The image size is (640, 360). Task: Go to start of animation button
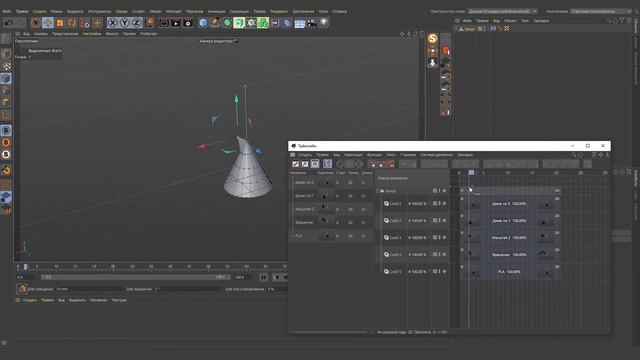click(x=264, y=277)
